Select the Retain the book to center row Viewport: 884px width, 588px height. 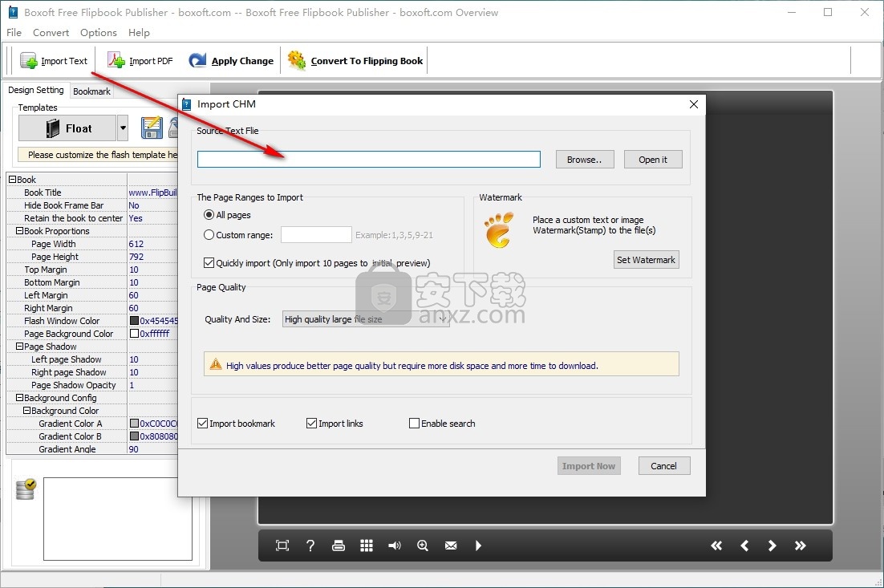point(92,218)
